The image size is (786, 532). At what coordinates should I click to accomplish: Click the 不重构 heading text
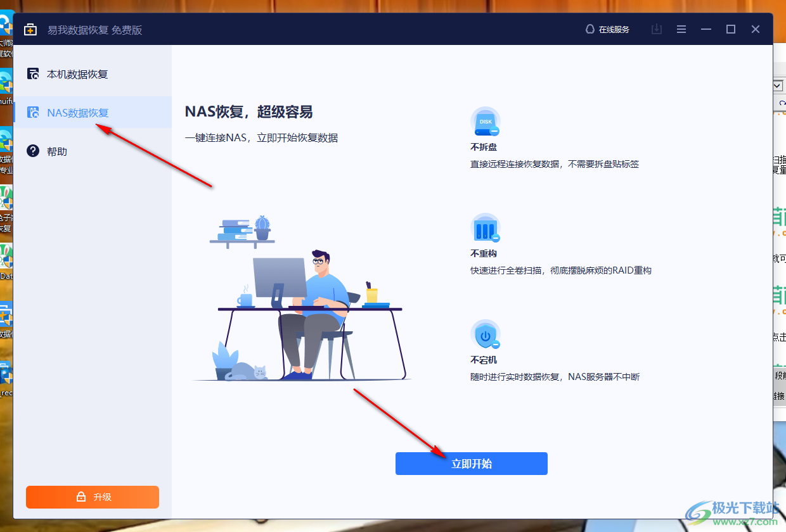click(484, 253)
